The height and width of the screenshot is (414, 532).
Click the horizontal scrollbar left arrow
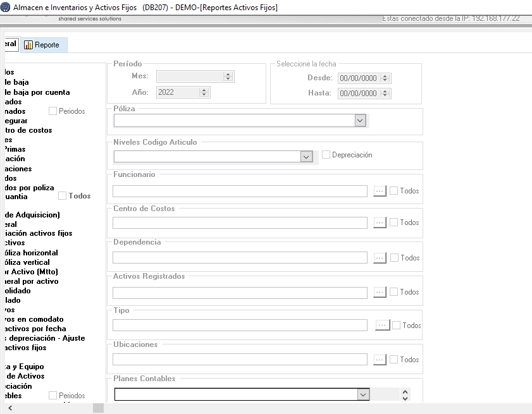click(9, 408)
